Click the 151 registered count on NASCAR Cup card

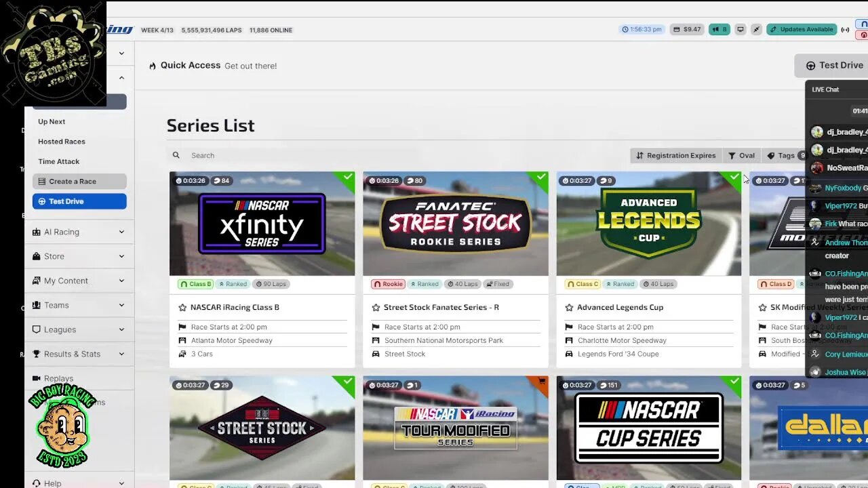click(610, 385)
